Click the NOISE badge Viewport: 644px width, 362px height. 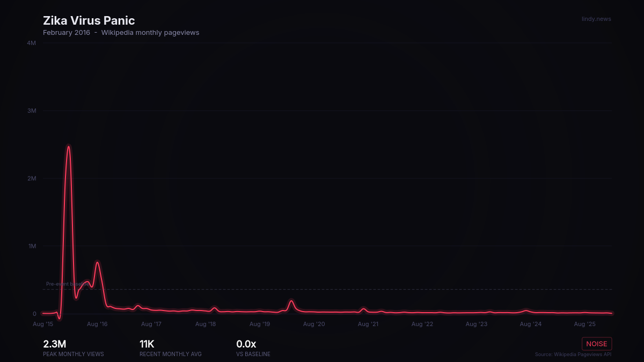[x=596, y=344]
